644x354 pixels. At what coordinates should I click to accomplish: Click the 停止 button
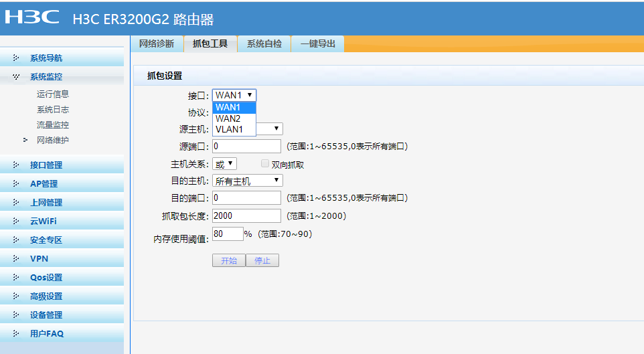tap(262, 260)
